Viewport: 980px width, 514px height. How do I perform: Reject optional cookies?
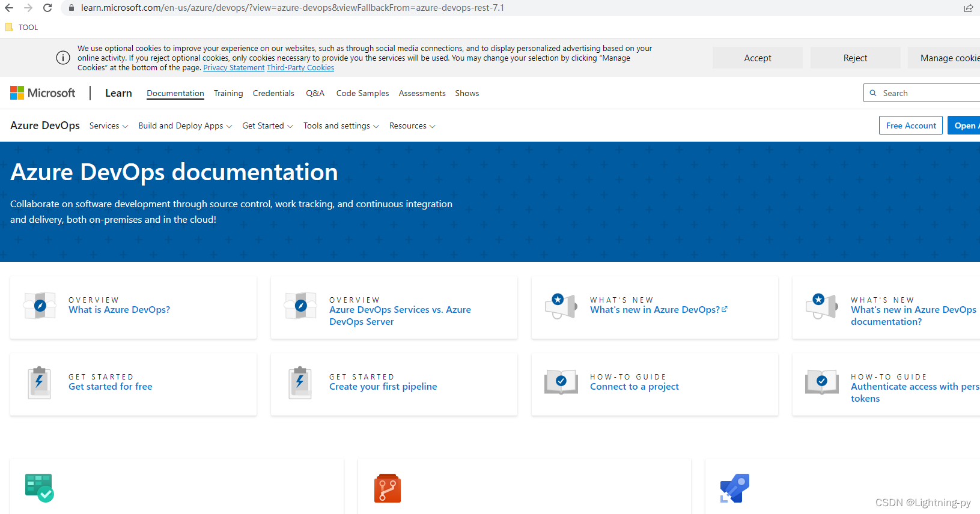click(x=855, y=58)
